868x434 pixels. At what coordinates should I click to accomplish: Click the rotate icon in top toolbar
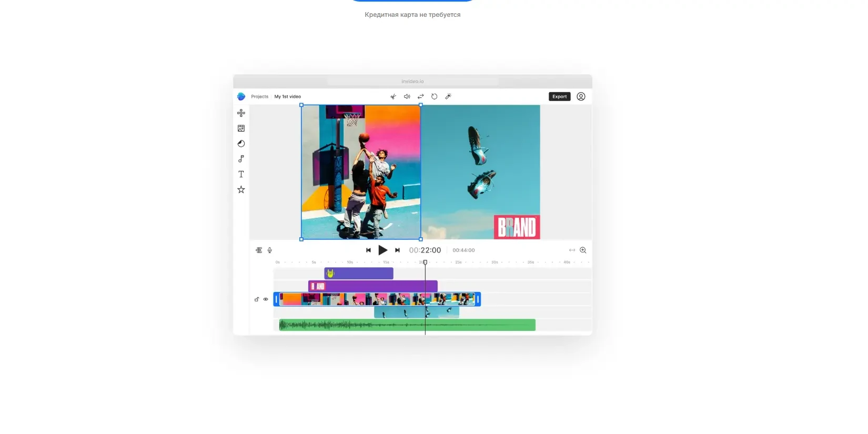click(x=434, y=97)
